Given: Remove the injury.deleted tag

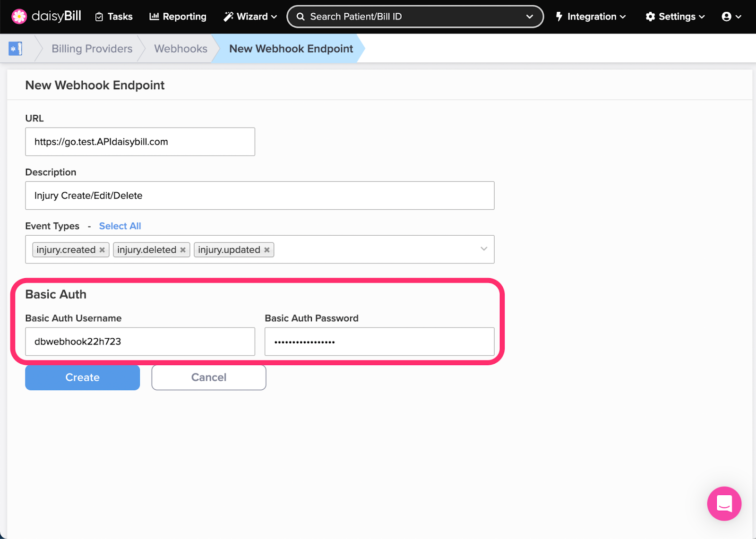Looking at the screenshot, I should point(183,250).
